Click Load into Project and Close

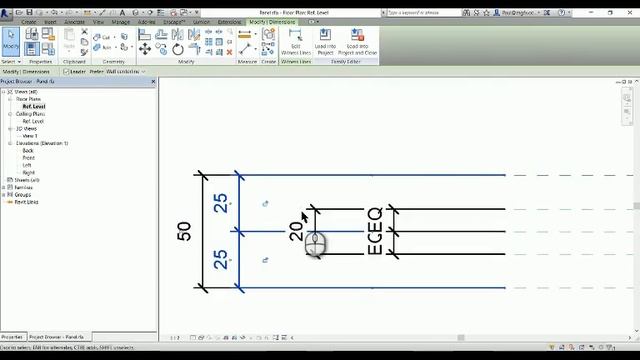[358, 42]
